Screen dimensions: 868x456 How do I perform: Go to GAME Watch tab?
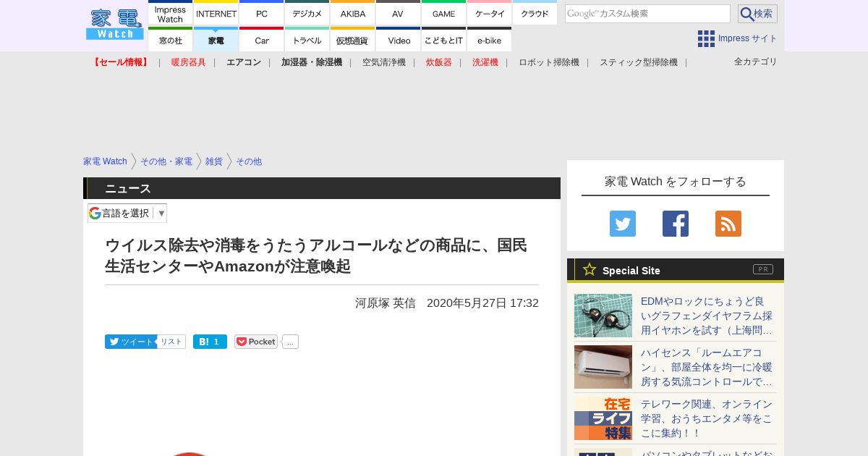pyautogui.click(x=443, y=14)
